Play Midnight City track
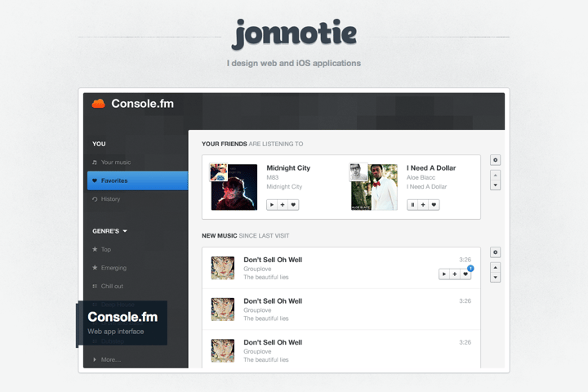This screenshot has height=392, width=588. coord(272,205)
